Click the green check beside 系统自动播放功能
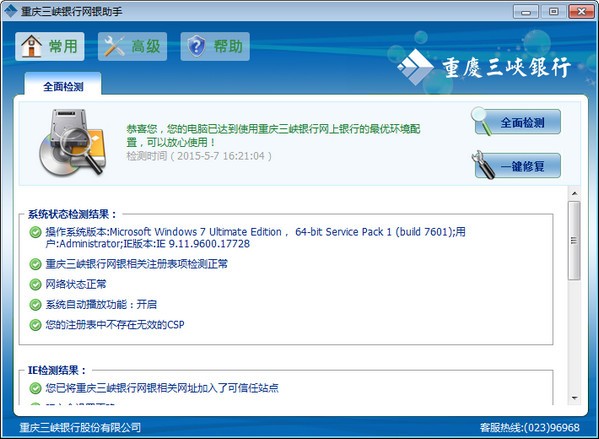This screenshot has width=599, height=439. [36, 305]
